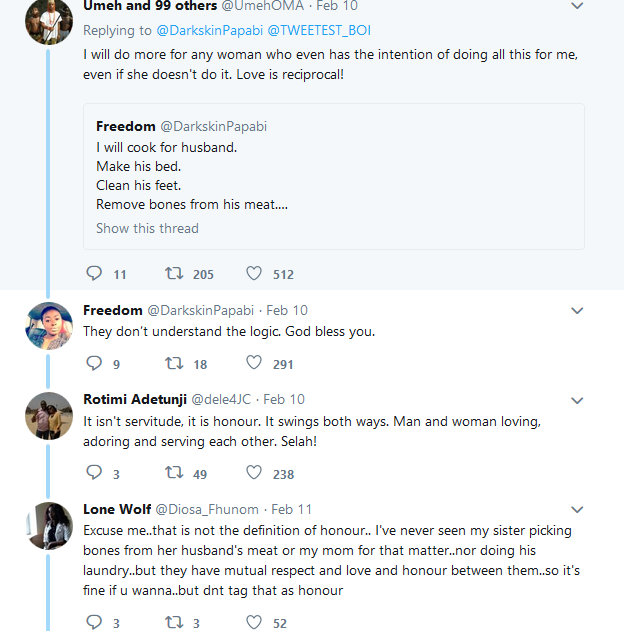This screenshot has width=624, height=631.
Task: Open options caret on Lone Wolf's tweet
Action: tap(576, 509)
